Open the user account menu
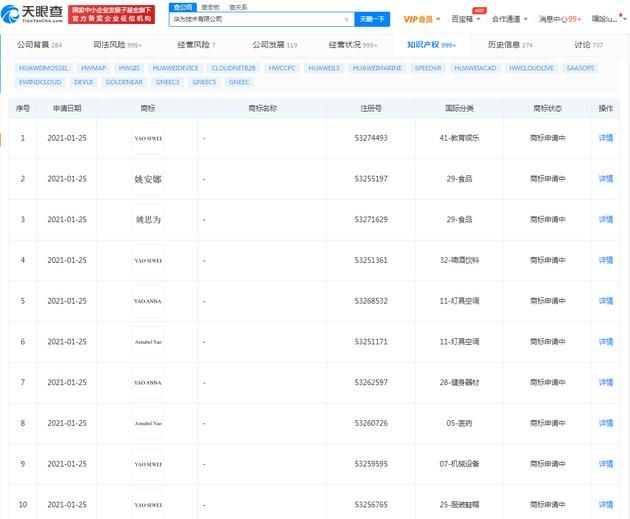This screenshot has height=519, width=630. tap(607, 19)
